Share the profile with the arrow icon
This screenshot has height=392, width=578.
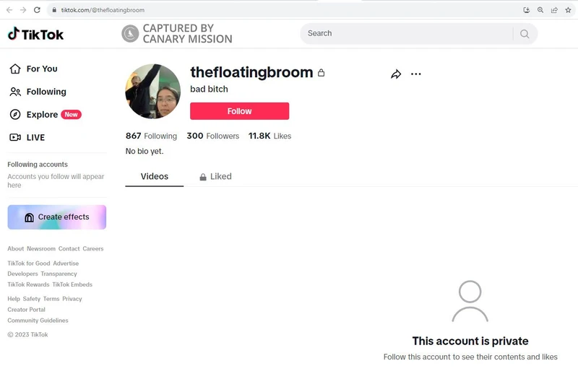[x=396, y=74]
